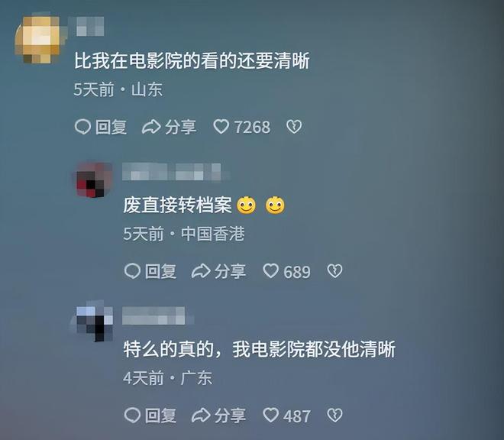Open top commenter's pixelated yellow avatar
The height and width of the screenshot is (440, 504).
point(39,39)
